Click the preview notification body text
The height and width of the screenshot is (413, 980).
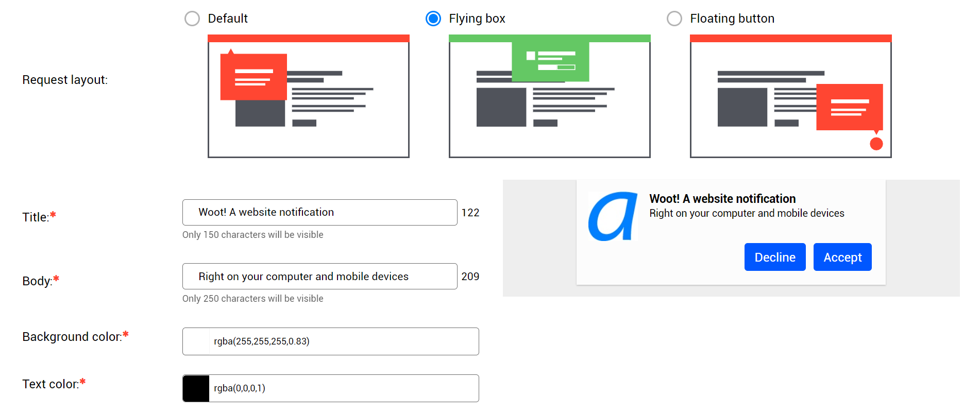746,213
